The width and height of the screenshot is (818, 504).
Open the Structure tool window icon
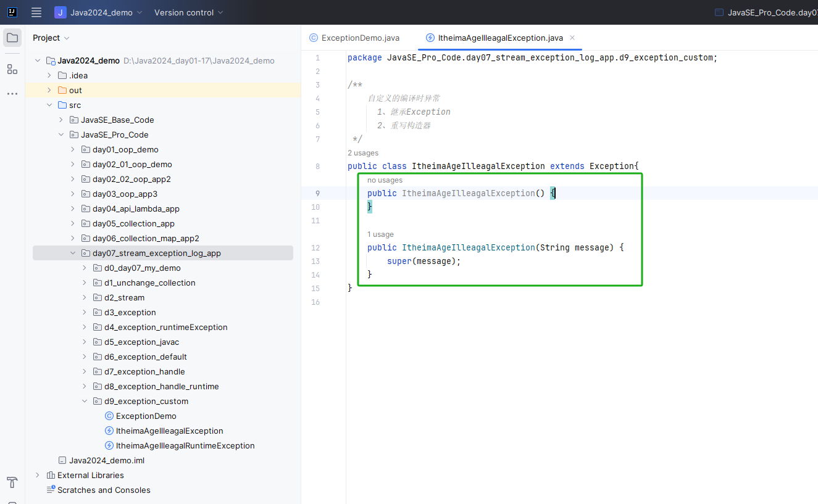[12, 69]
